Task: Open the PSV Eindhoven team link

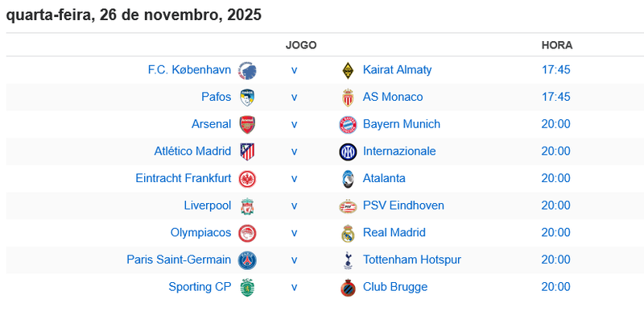Action: pyautogui.click(x=403, y=206)
